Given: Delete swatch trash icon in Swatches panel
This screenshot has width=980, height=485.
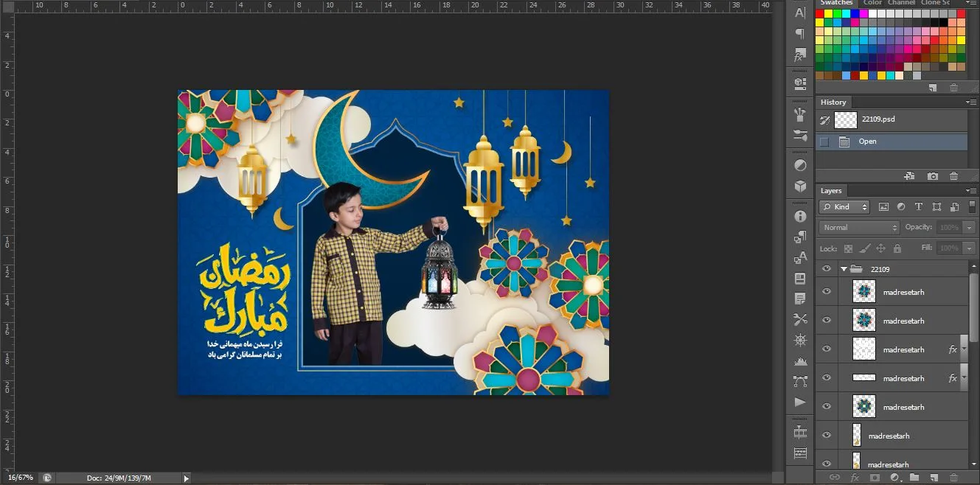Looking at the screenshot, I should 953,88.
